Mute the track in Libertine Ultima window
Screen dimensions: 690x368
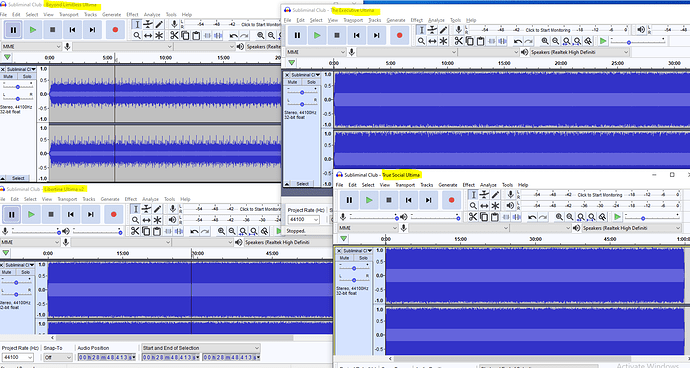coord(7,272)
